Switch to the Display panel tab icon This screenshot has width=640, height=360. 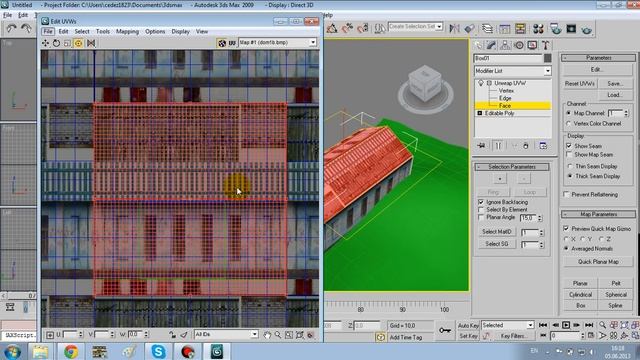[x=532, y=45]
